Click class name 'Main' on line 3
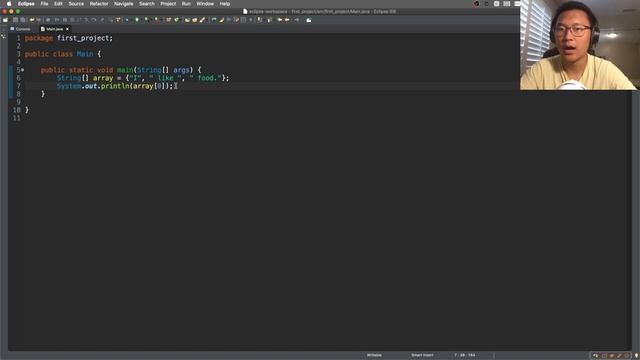Screen dimensions: 640x360 [85, 54]
